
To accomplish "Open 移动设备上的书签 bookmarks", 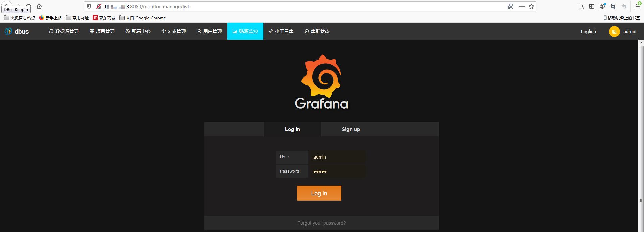I will [x=622, y=18].
